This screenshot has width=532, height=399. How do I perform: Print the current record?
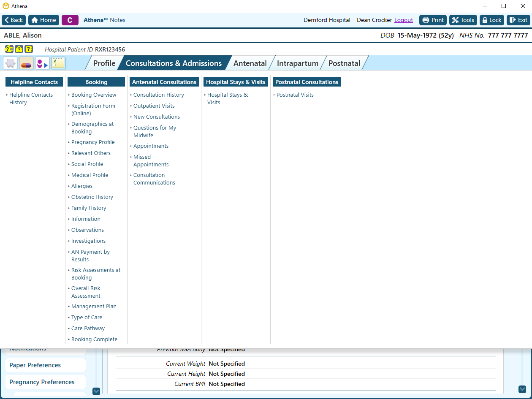click(x=433, y=20)
